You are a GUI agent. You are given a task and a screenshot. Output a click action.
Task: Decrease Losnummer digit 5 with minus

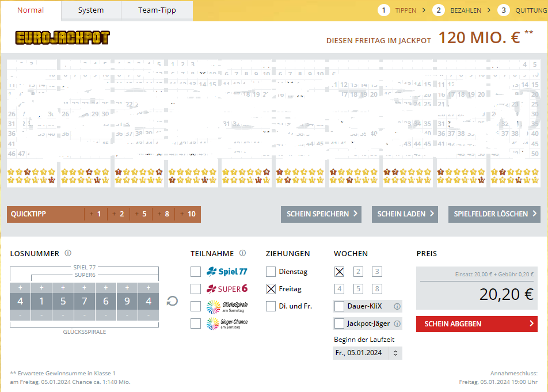click(x=63, y=315)
